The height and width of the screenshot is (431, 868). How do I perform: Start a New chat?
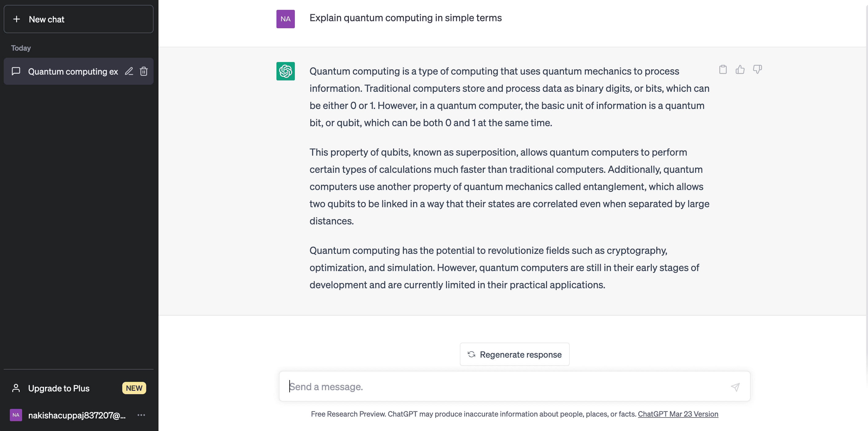[79, 19]
